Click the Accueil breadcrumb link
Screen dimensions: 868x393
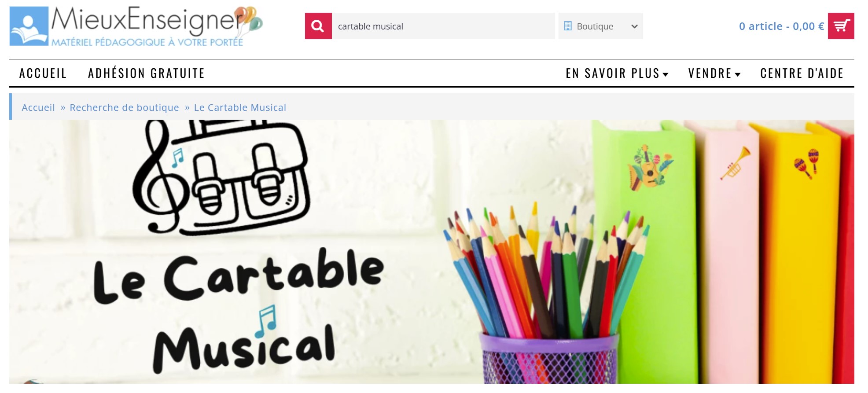point(38,107)
